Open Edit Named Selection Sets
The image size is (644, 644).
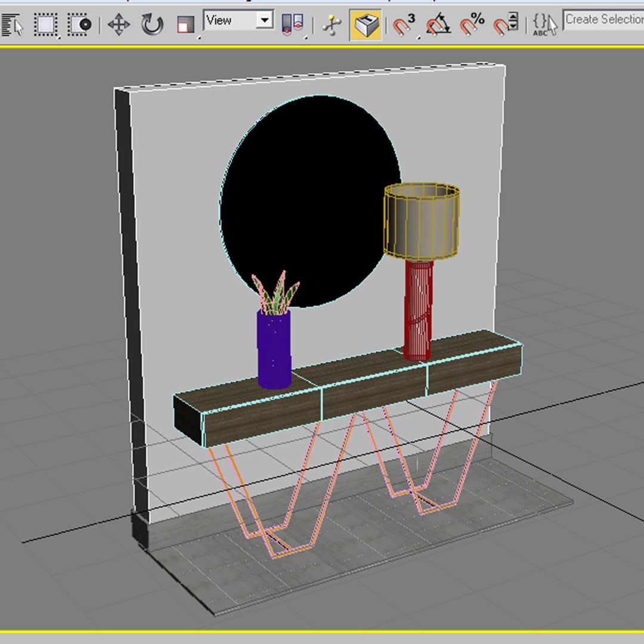(544, 24)
